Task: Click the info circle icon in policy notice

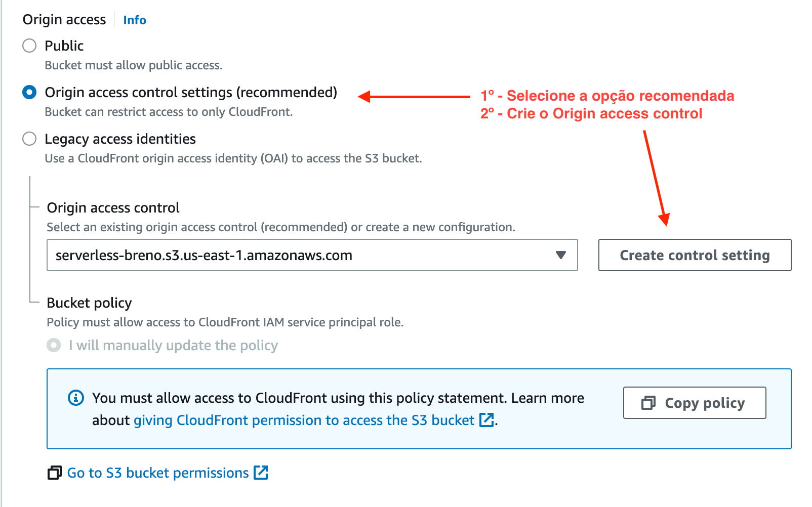Action: (76, 398)
